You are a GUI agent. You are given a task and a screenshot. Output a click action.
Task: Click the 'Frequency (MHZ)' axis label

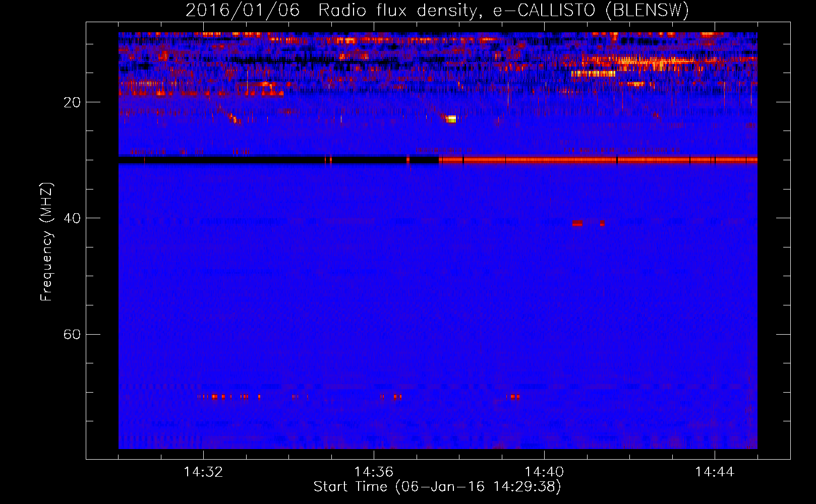click(46, 242)
